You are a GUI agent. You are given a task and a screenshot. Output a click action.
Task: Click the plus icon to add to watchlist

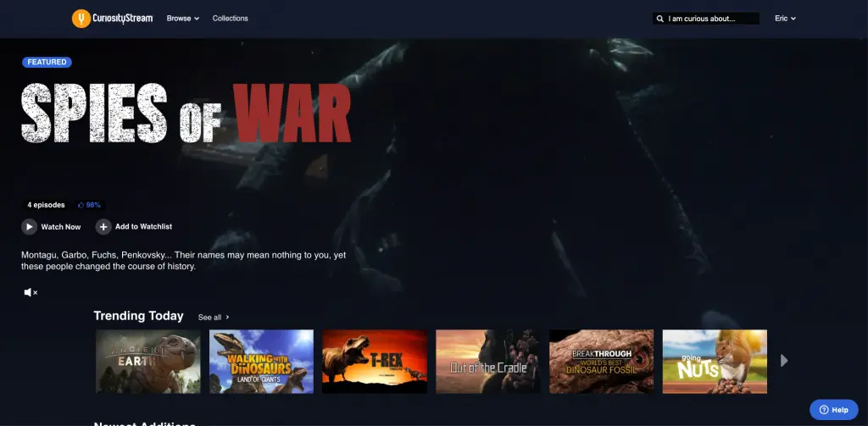(x=103, y=227)
